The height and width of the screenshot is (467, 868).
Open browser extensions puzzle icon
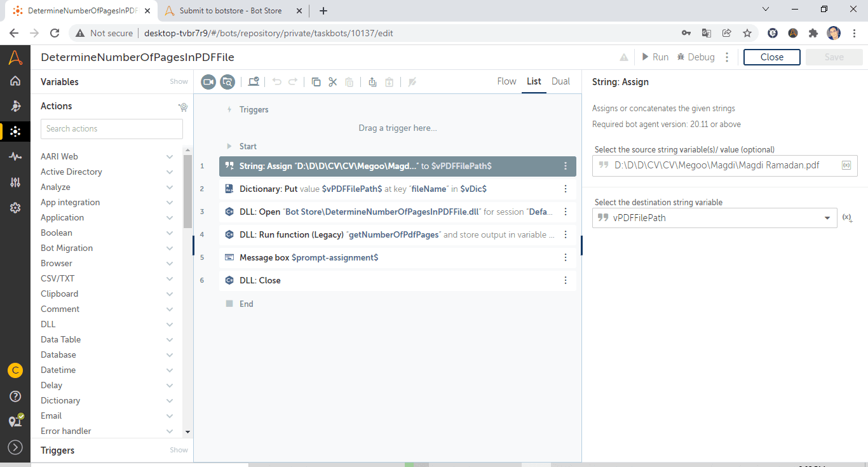(x=813, y=33)
